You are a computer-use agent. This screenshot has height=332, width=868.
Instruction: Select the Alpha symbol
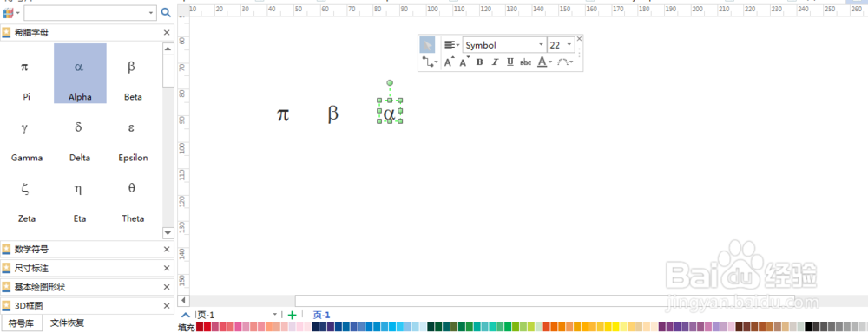(x=80, y=74)
